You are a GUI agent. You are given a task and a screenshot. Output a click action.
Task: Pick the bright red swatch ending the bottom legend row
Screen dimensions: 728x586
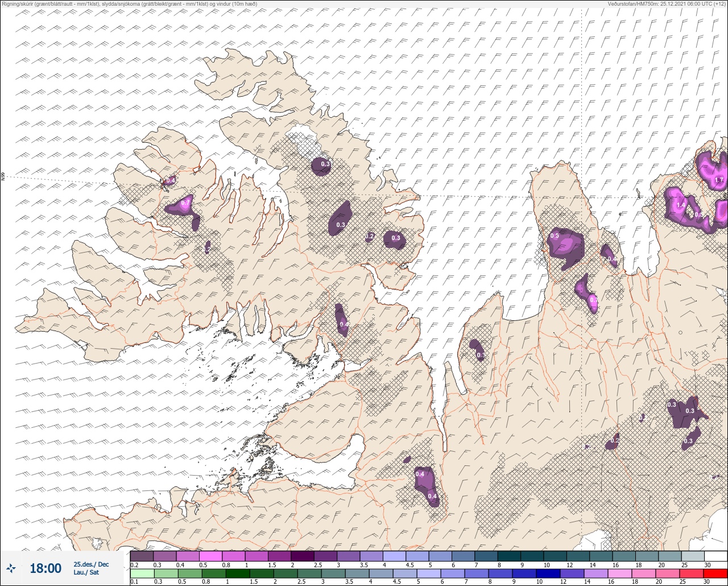tap(715, 573)
